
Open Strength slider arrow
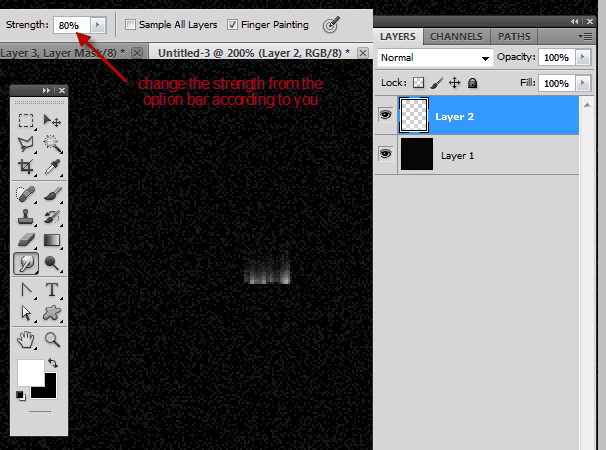click(98, 25)
